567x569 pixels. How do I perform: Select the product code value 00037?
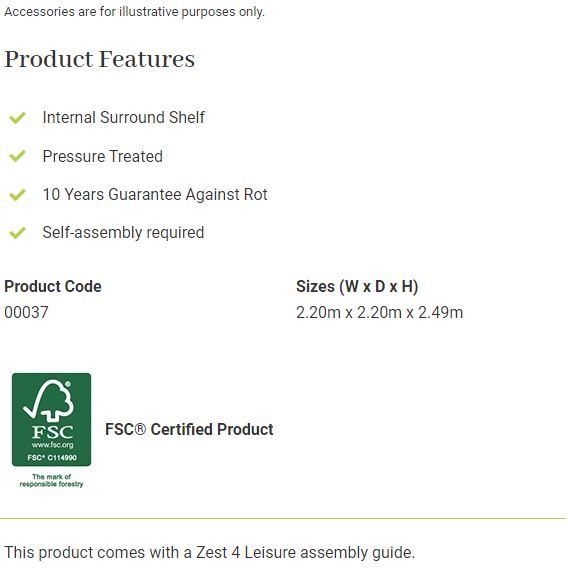[x=26, y=312]
